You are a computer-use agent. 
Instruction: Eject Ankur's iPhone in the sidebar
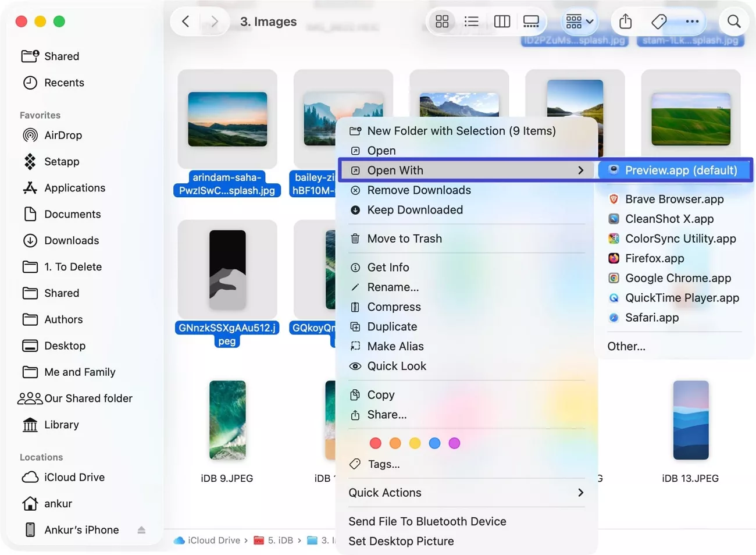point(141,529)
